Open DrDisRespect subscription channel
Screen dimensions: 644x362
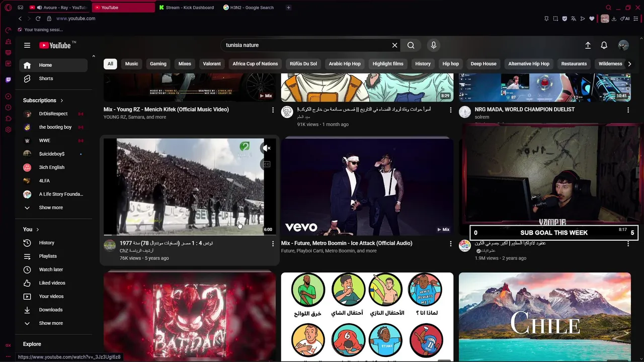point(53,114)
